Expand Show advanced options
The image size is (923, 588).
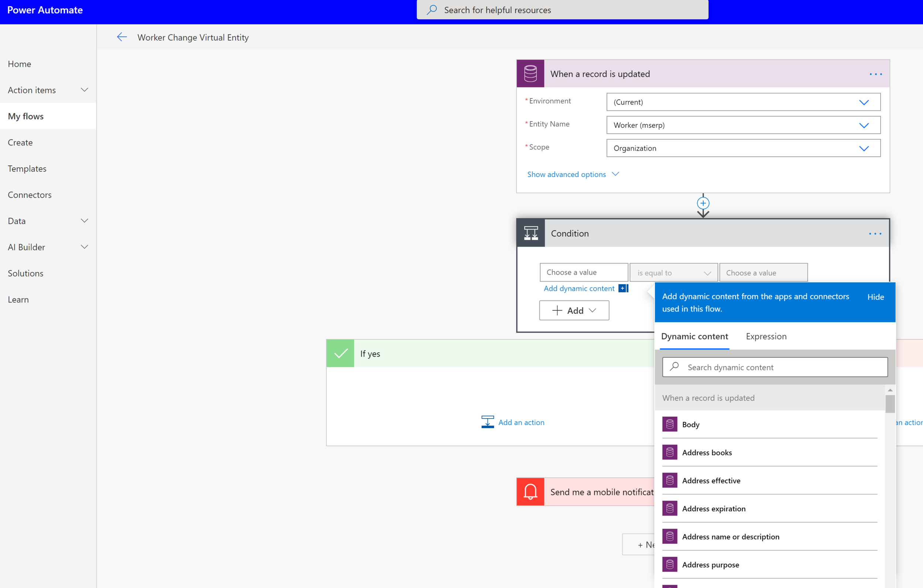[x=573, y=174]
